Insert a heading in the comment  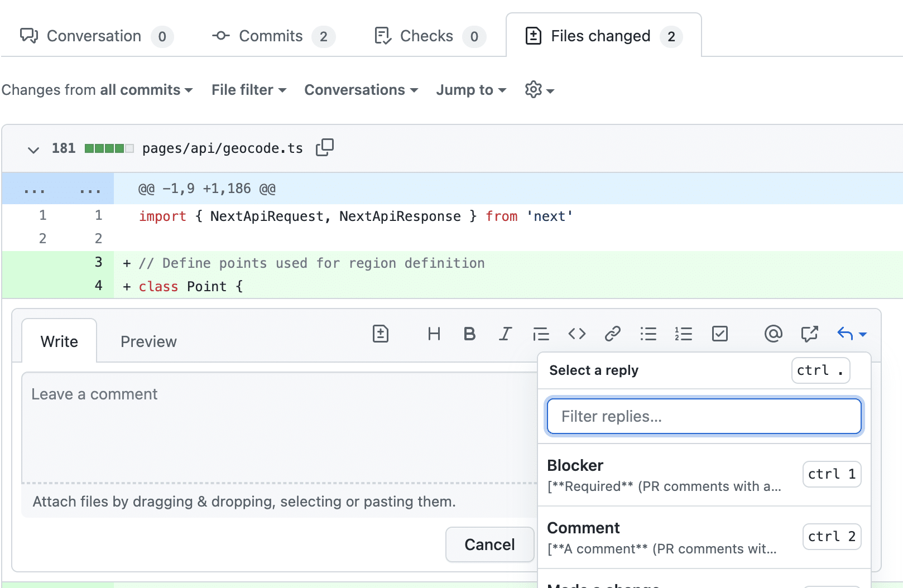[x=434, y=334]
